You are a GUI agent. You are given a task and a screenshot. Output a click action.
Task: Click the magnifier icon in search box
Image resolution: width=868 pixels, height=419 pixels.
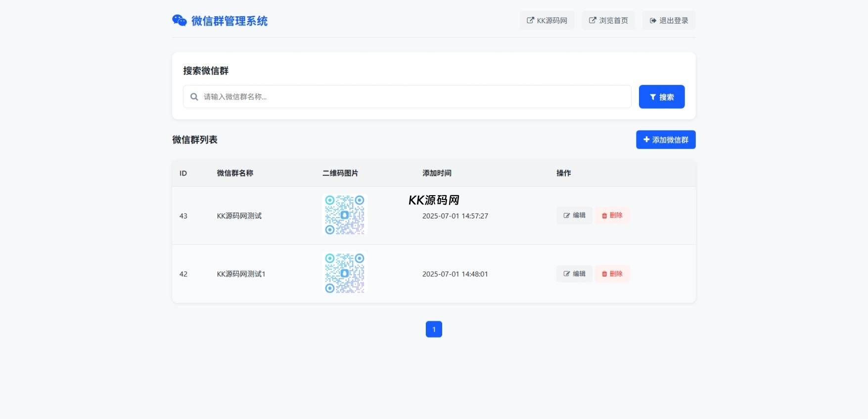point(194,97)
